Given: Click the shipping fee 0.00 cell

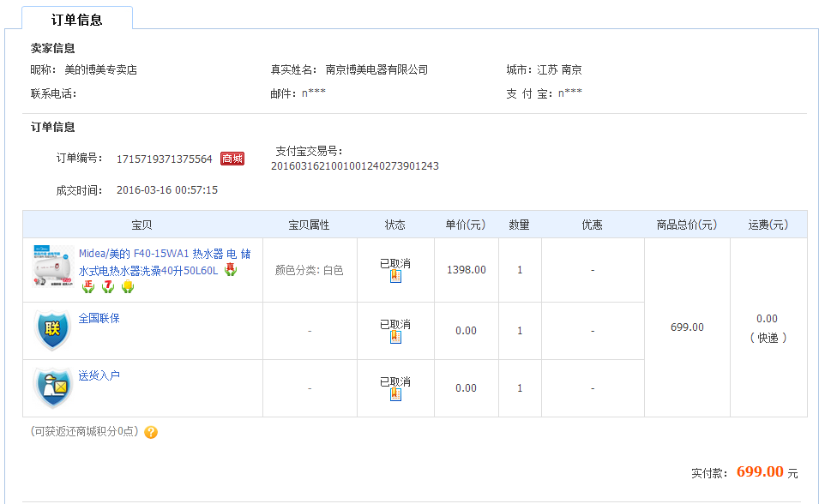Looking at the screenshot, I should 767,319.
